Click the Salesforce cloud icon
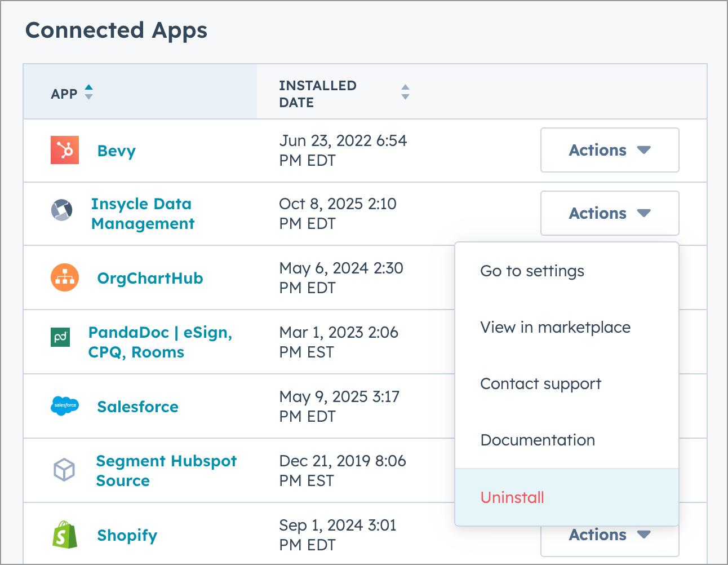 (x=65, y=407)
